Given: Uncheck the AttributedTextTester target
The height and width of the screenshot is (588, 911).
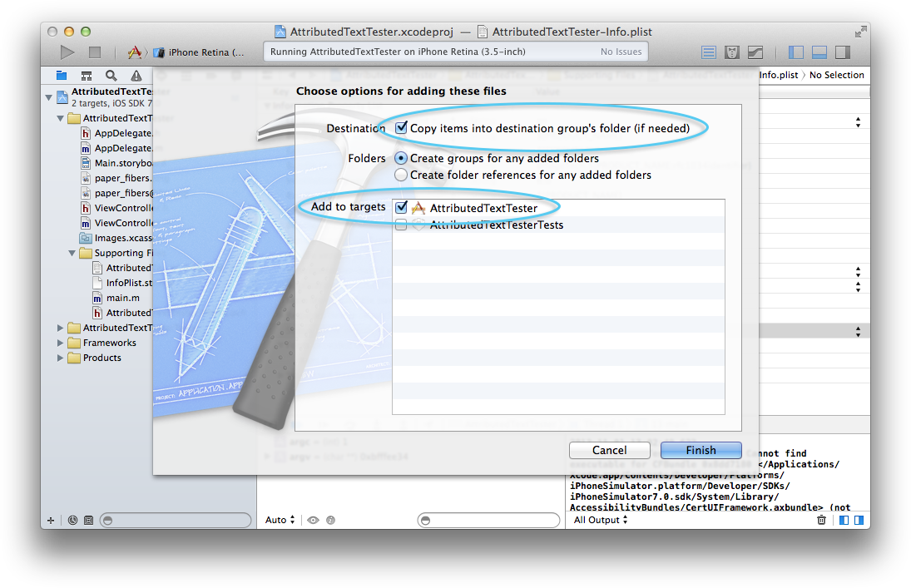Looking at the screenshot, I should [401, 207].
